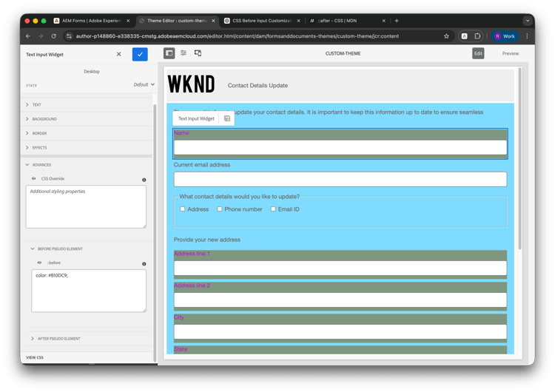
Task: Check the Phone number checkbox
Action: pos(220,209)
